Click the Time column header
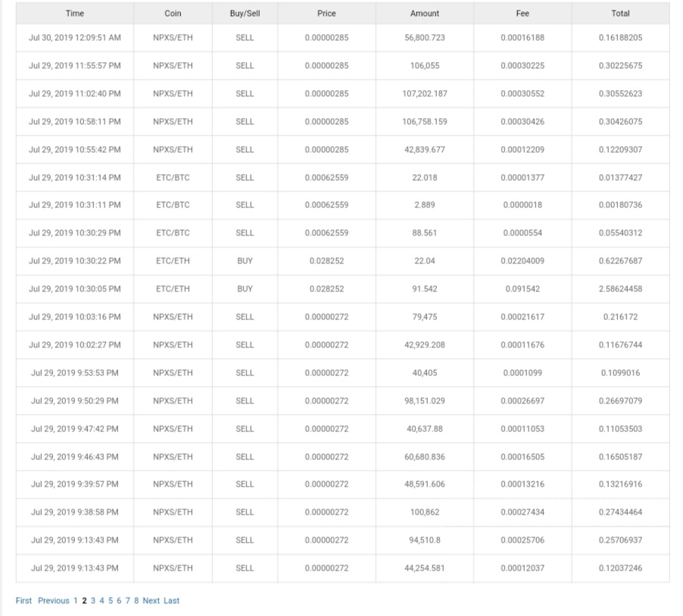683x616 pixels. pyautogui.click(x=74, y=14)
